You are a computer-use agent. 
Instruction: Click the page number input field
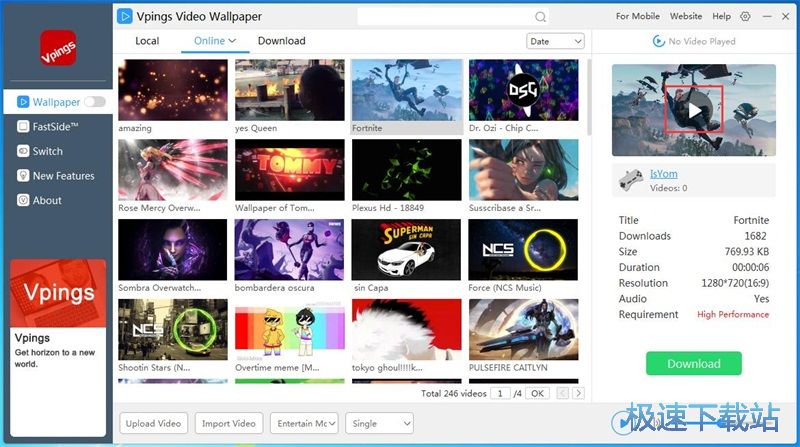tap(501, 394)
